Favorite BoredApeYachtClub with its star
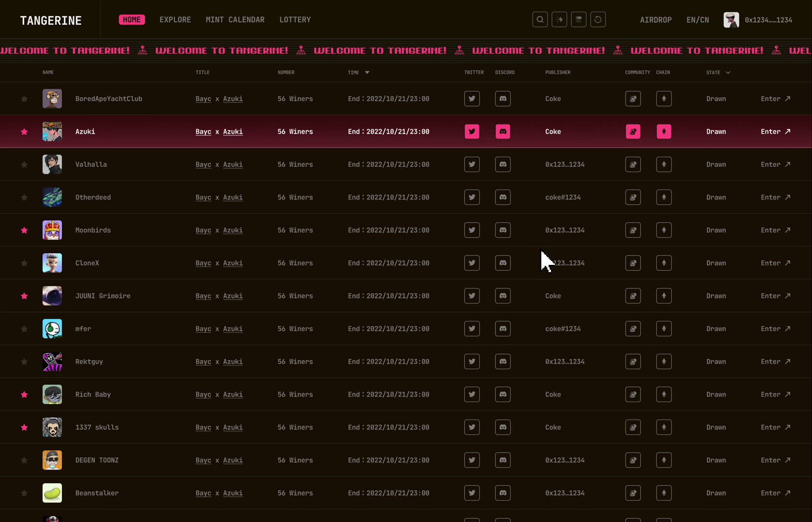Viewport: 812px width, 522px height. click(x=24, y=99)
